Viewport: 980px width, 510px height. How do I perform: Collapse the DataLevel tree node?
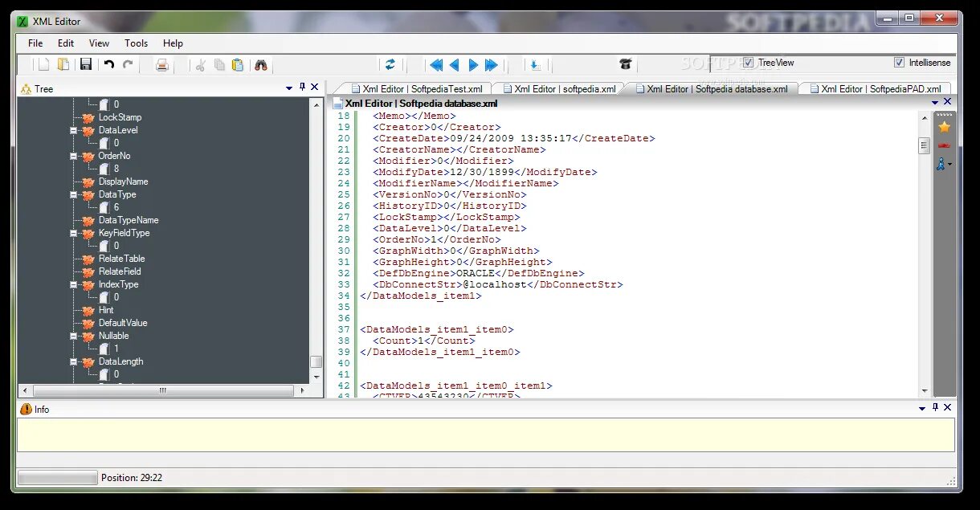(74, 130)
